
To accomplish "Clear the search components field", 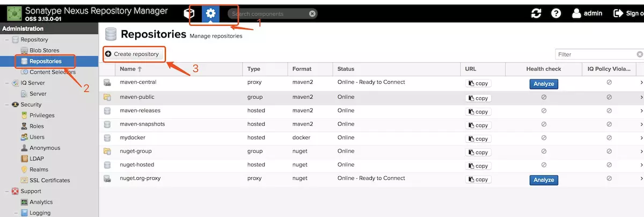I will click(x=312, y=14).
